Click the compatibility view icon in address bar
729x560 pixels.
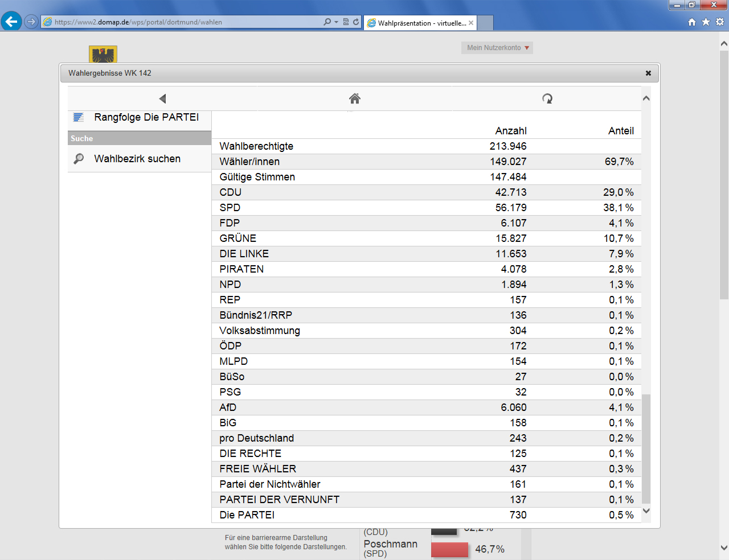tap(346, 22)
